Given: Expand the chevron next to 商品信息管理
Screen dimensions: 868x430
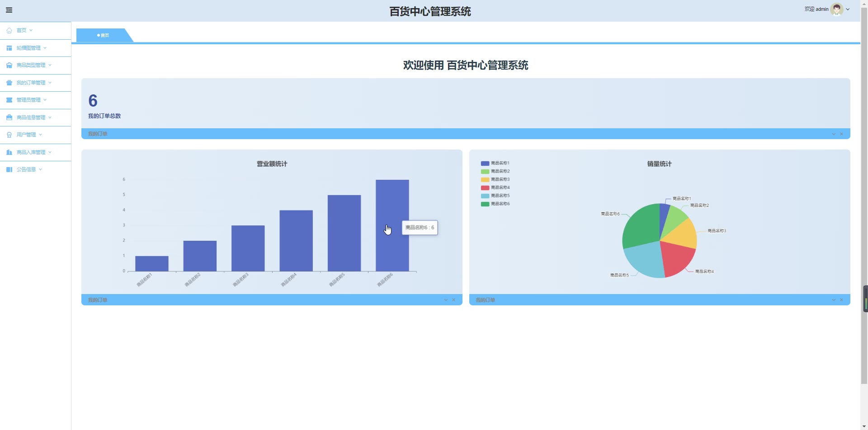Looking at the screenshot, I should (50, 117).
